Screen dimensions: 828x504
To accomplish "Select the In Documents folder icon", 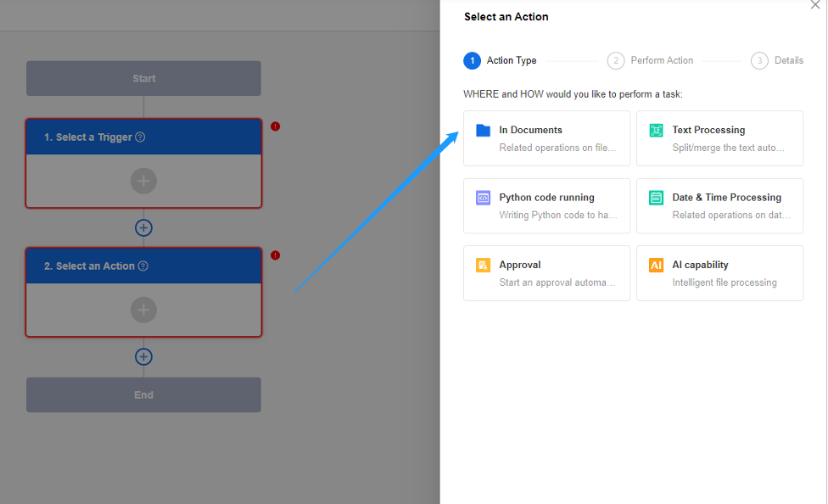I will click(484, 131).
